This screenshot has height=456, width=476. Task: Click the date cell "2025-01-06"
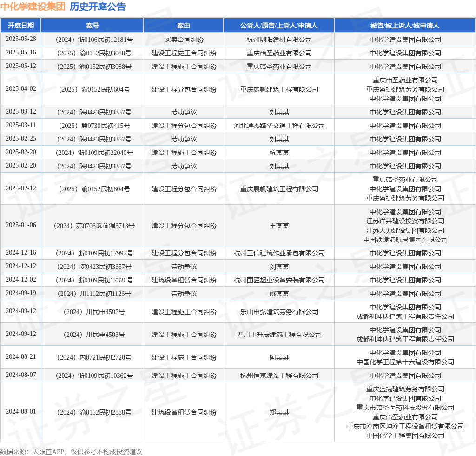point(20,225)
